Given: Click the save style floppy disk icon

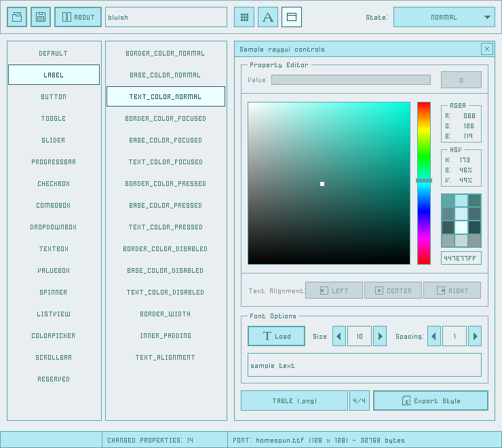Looking at the screenshot, I should pos(41,17).
